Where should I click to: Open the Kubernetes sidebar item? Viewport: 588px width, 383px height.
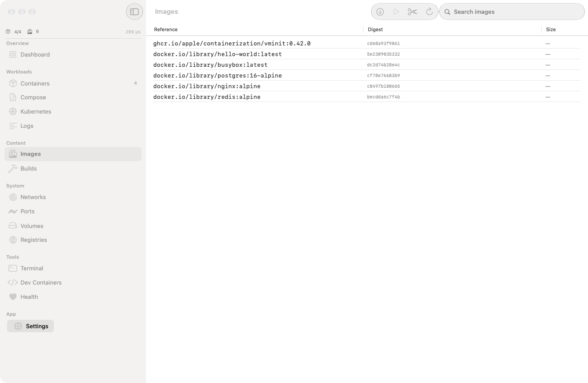click(x=73, y=111)
